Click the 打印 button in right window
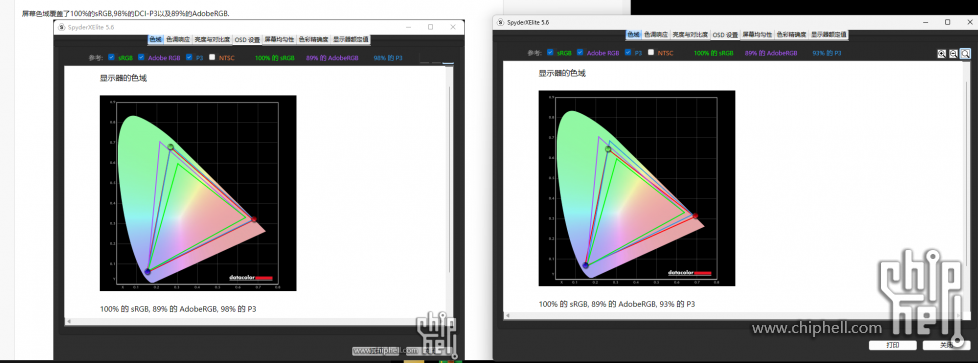The height and width of the screenshot is (363, 978). 893,345
